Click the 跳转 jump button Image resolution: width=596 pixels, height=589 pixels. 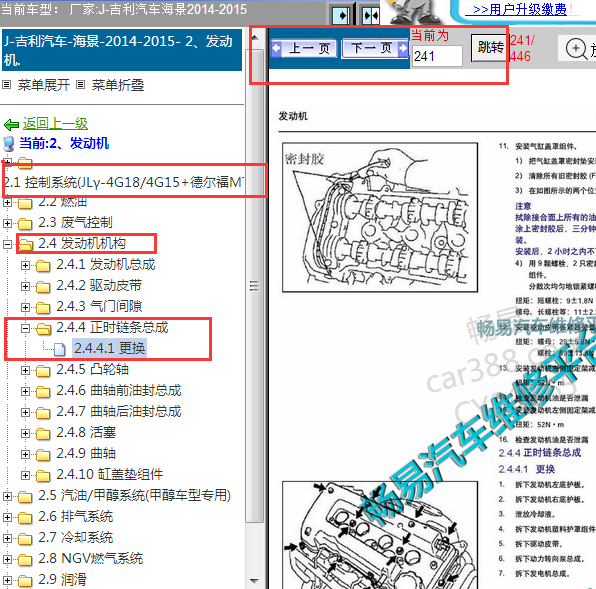click(490, 48)
